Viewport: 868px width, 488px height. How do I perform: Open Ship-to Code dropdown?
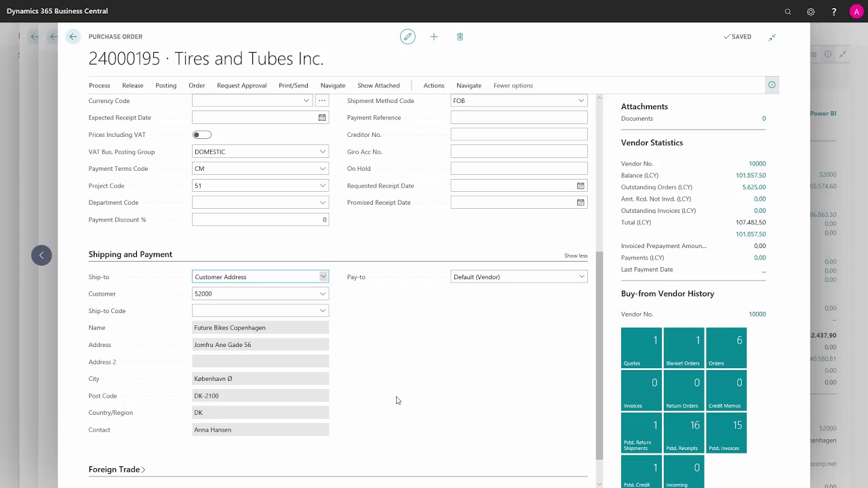pos(323,310)
